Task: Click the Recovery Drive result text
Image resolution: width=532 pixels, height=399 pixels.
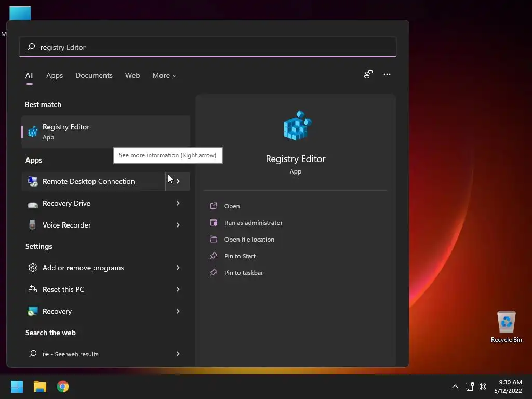Action: [66, 203]
